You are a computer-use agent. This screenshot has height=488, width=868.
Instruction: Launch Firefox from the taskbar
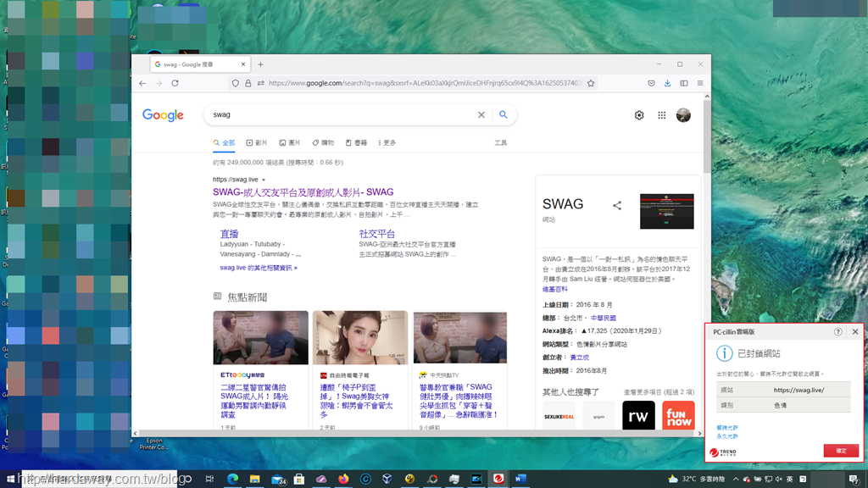[343, 479]
